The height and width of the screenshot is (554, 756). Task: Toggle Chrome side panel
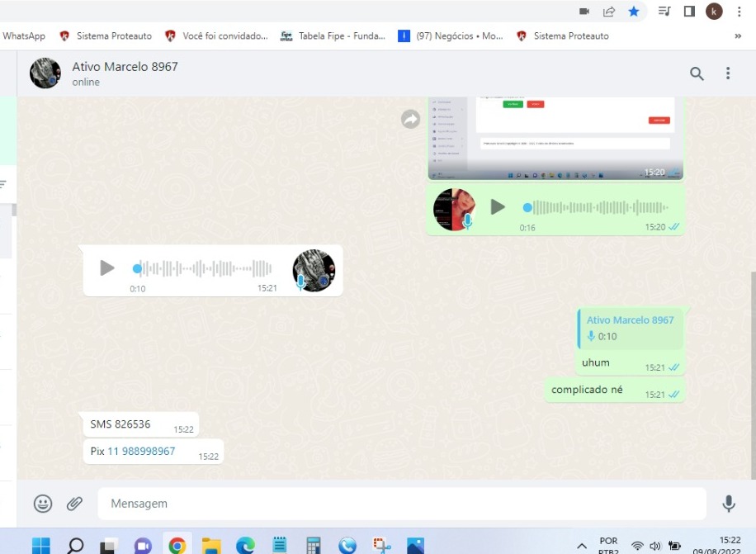(x=689, y=11)
